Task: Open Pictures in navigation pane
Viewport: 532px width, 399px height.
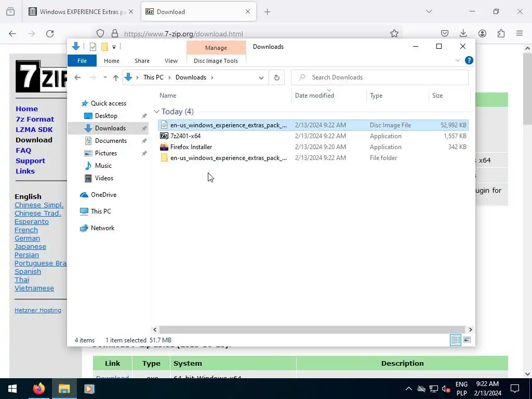Action: 105,153
